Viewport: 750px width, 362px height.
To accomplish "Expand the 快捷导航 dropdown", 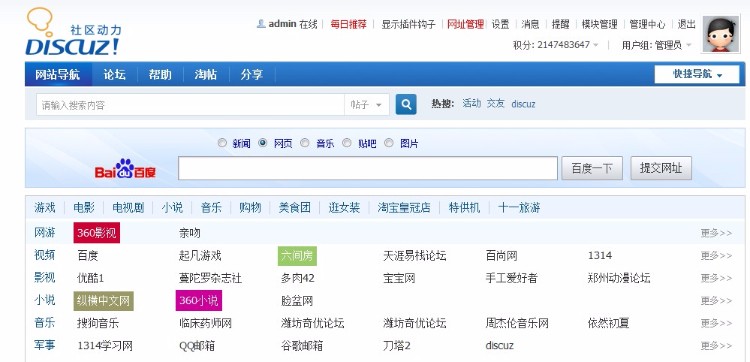I will pyautogui.click(x=697, y=74).
